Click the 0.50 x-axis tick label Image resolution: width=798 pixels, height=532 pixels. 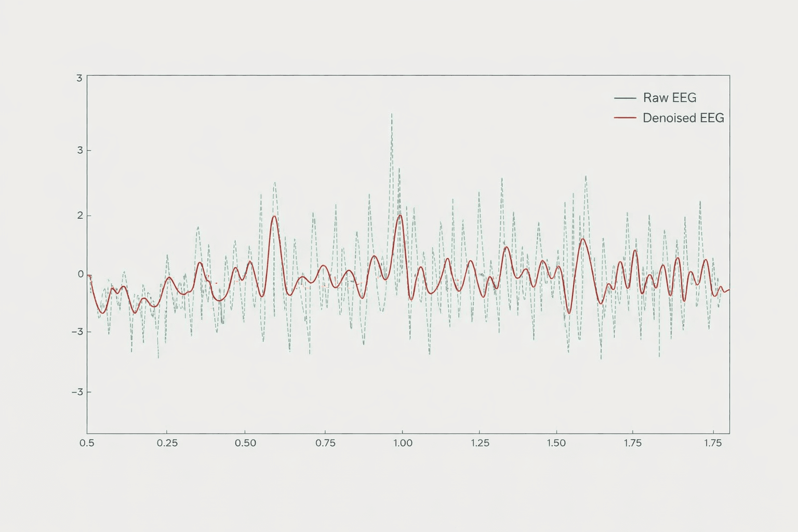click(x=245, y=443)
